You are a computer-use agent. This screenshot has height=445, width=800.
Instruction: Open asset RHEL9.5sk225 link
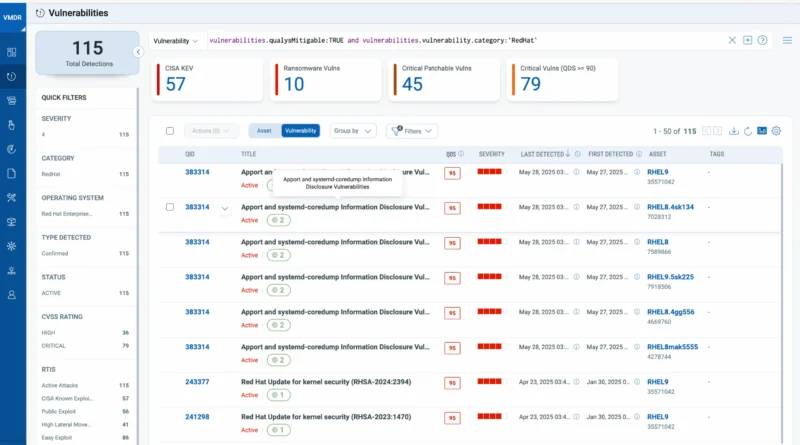tap(670, 277)
